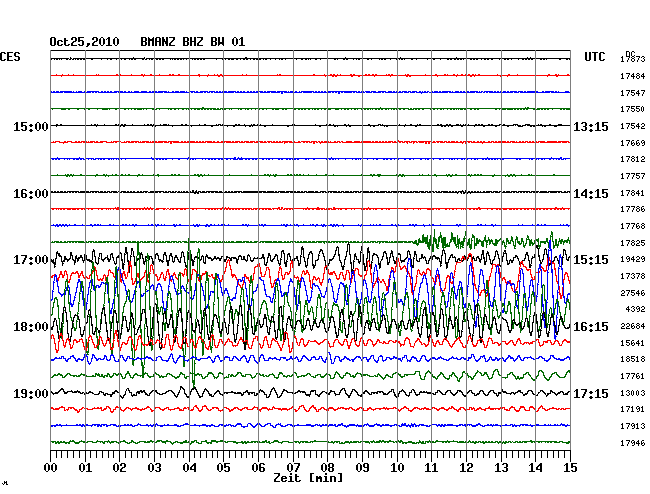Click the DC offset value '17757'
The image size is (650, 494).
coord(633,176)
